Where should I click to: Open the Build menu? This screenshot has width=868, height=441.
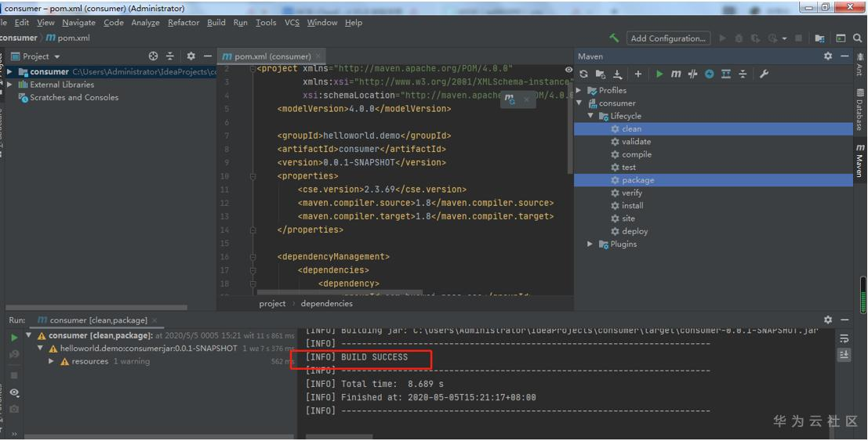(x=216, y=23)
